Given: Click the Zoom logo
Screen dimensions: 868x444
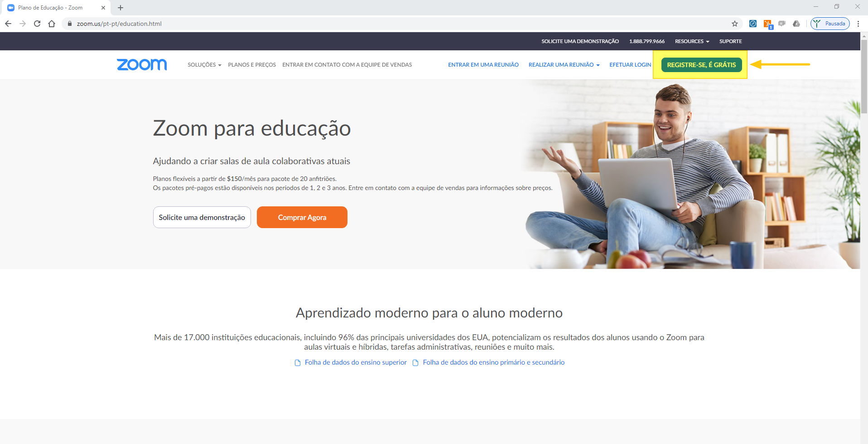Looking at the screenshot, I should (x=142, y=65).
